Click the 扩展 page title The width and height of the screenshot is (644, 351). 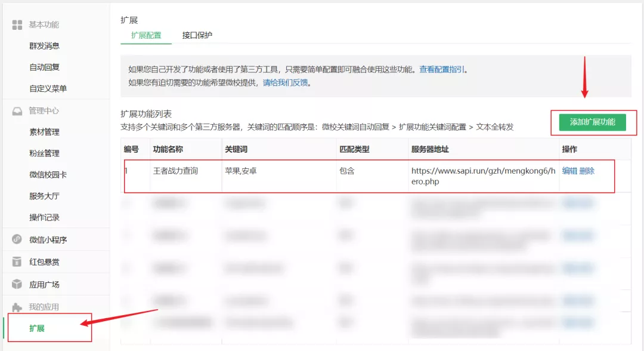129,20
